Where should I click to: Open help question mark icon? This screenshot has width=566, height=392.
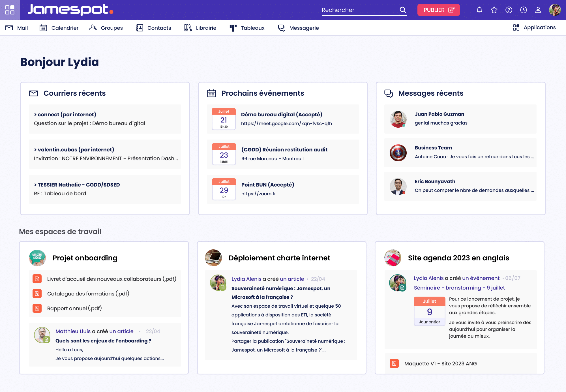[x=509, y=10]
